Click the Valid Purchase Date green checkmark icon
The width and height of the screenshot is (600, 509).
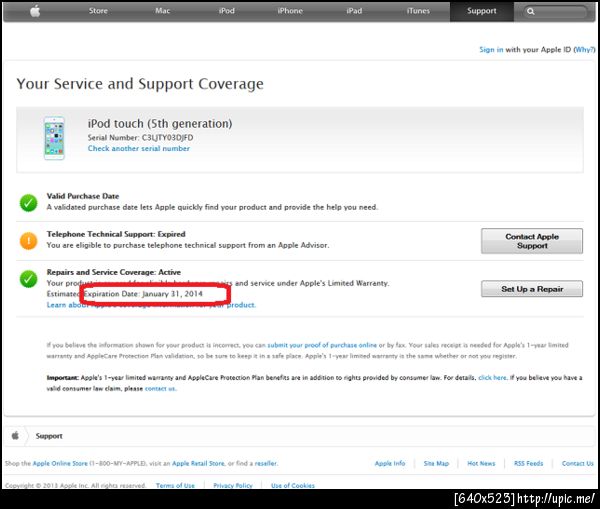(x=28, y=203)
